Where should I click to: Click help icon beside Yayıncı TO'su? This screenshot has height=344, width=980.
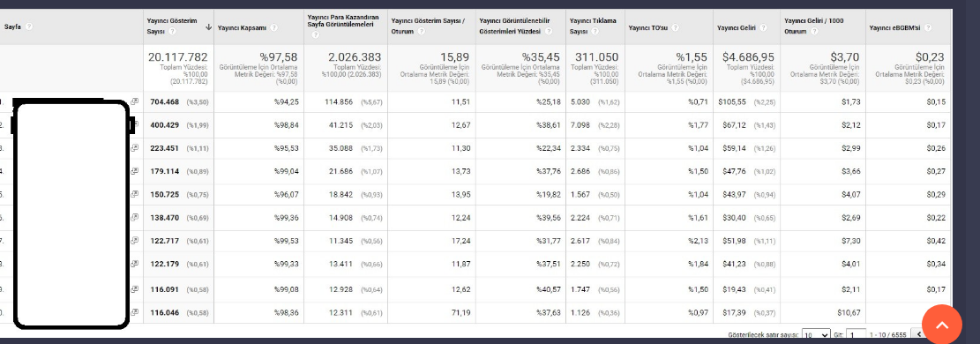[x=677, y=27]
